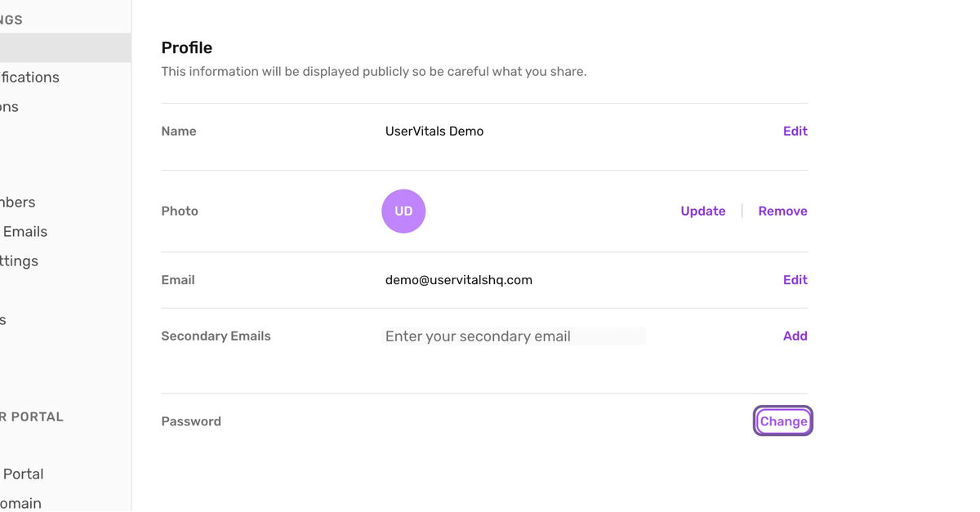Click the Profile section heading
The width and height of the screenshot is (980, 512).
tap(187, 47)
